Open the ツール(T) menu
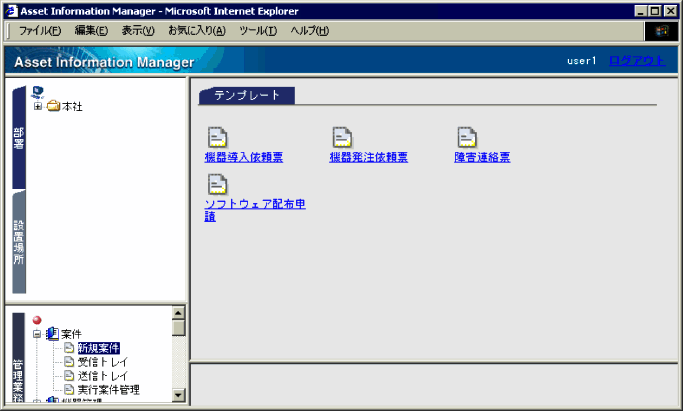Image resolution: width=683 pixels, height=411 pixels. [x=258, y=31]
